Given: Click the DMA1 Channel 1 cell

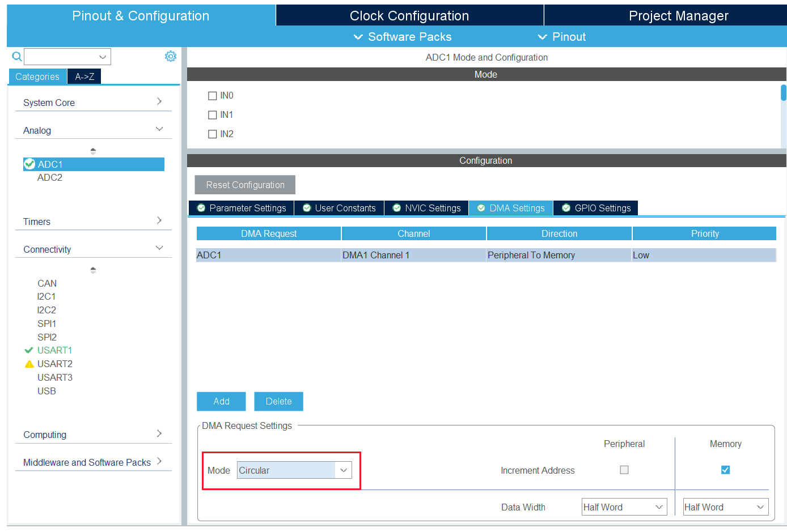Looking at the screenshot, I should pos(414,255).
